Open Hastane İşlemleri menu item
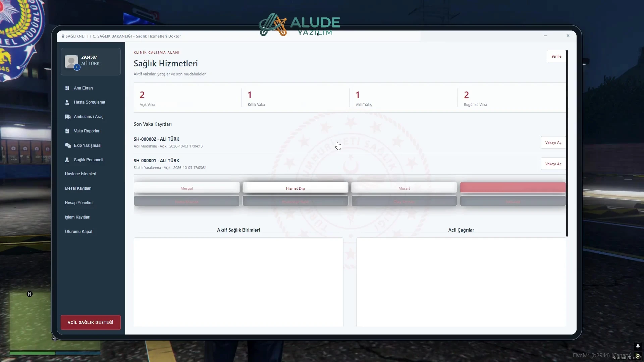Viewport: 644px width, 362px height. tap(80, 174)
